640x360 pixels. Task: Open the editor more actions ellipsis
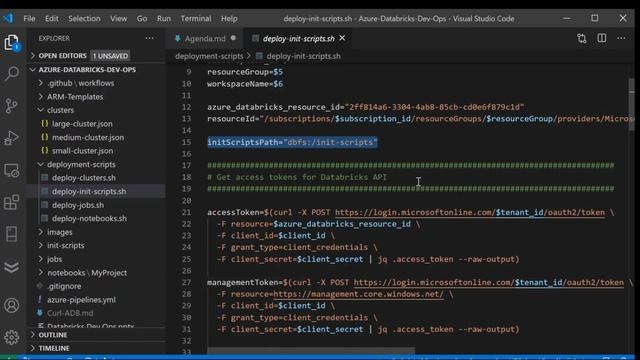[x=621, y=38]
